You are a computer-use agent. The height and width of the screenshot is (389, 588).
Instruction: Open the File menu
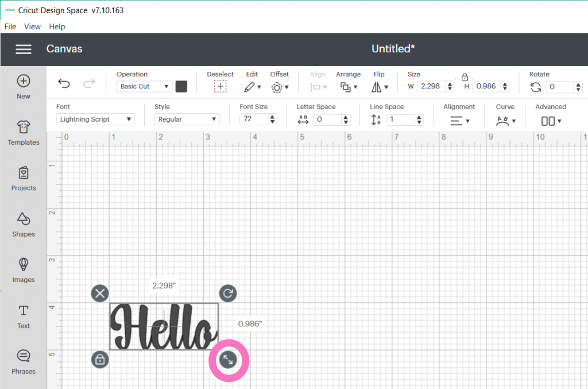click(10, 26)
